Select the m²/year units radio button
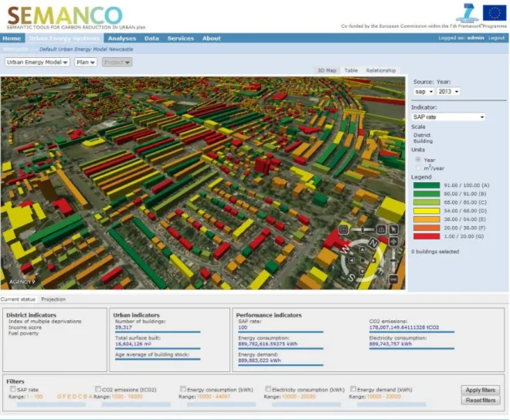Screen dimensions: 510x420 click(418, 168)
